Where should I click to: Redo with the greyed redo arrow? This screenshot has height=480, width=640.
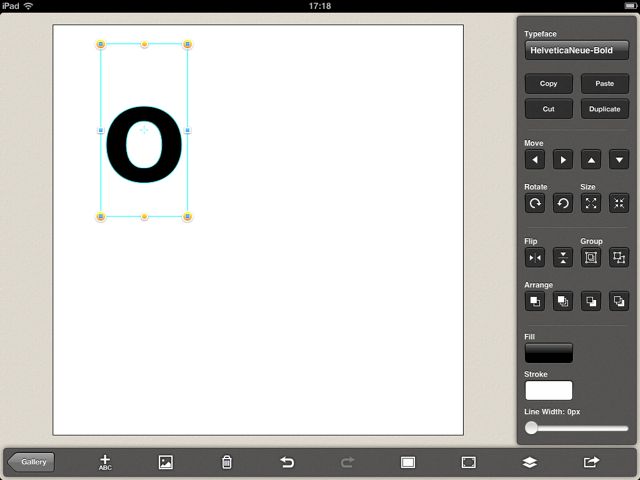coord(347,462)
